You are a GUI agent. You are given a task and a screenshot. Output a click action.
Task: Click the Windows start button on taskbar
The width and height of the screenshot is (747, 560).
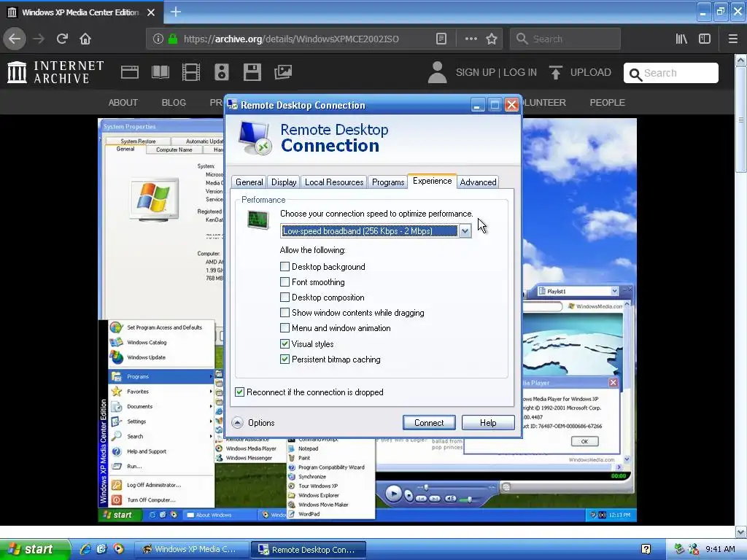point(34,549)
